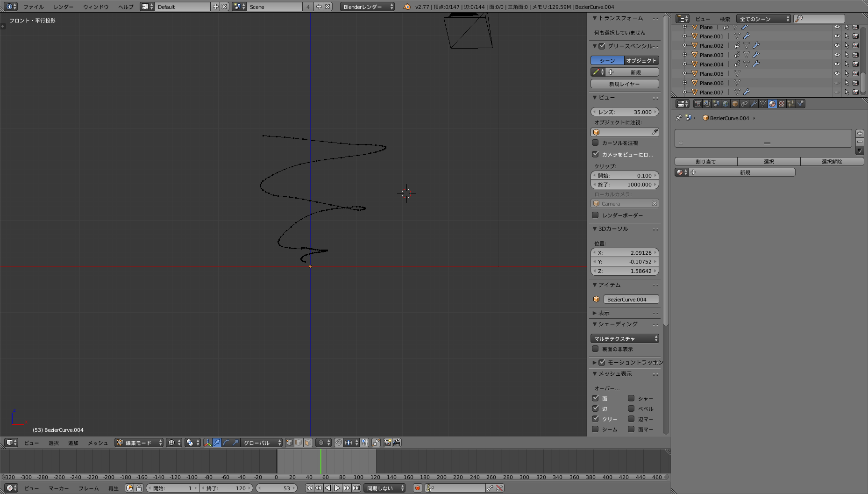The image size is (868, 494).
Task: Open the Render Layers properties tab
Action: coord(707,104)
